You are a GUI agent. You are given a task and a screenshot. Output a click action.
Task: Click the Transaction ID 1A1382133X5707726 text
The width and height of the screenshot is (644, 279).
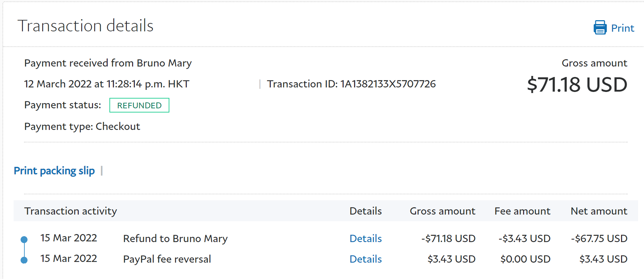tap(351, 84)
